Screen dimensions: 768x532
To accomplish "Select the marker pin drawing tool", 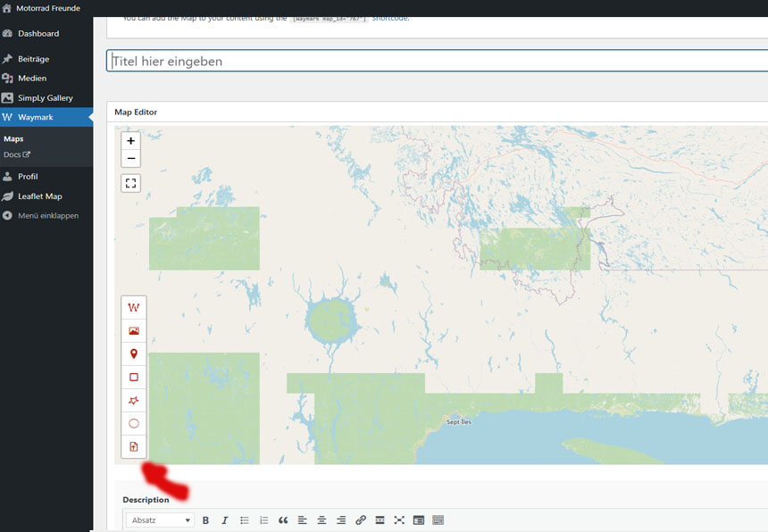I will pos(134,353).
